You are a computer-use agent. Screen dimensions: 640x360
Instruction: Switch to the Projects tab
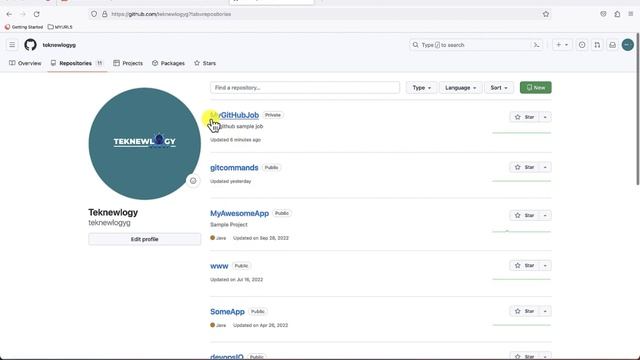click(x=128, y=63)
